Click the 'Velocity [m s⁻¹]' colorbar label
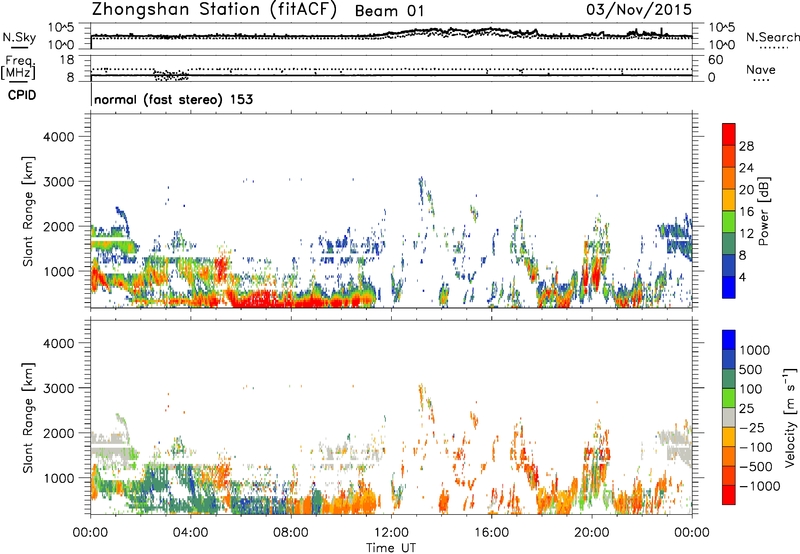800x554 pixels. click(790, 417)
